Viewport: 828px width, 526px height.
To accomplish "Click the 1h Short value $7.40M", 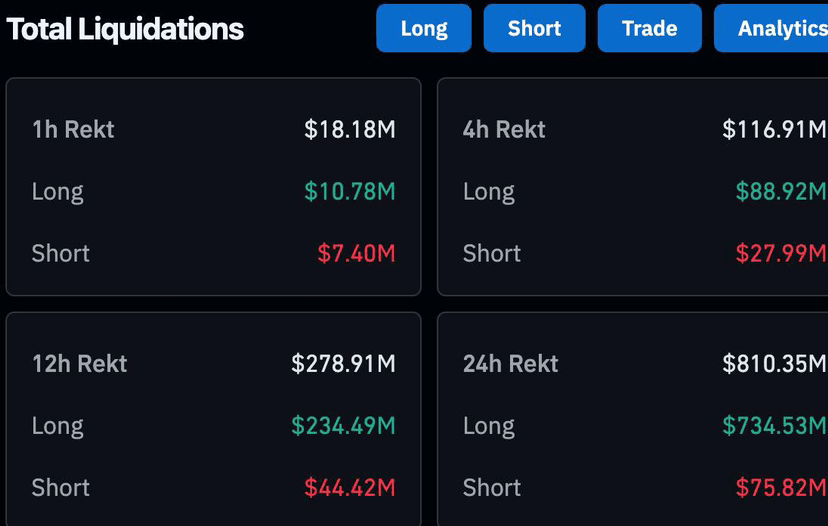I will point(356,253).
